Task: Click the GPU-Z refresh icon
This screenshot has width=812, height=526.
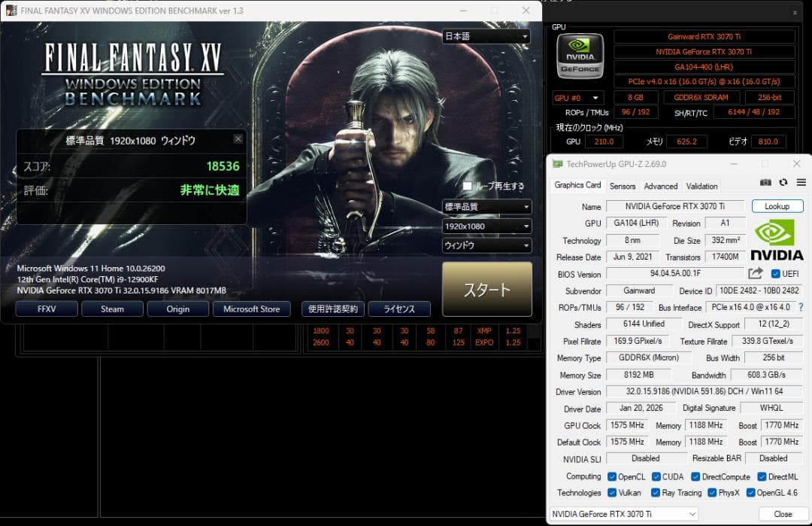Action: coord(783,182)
